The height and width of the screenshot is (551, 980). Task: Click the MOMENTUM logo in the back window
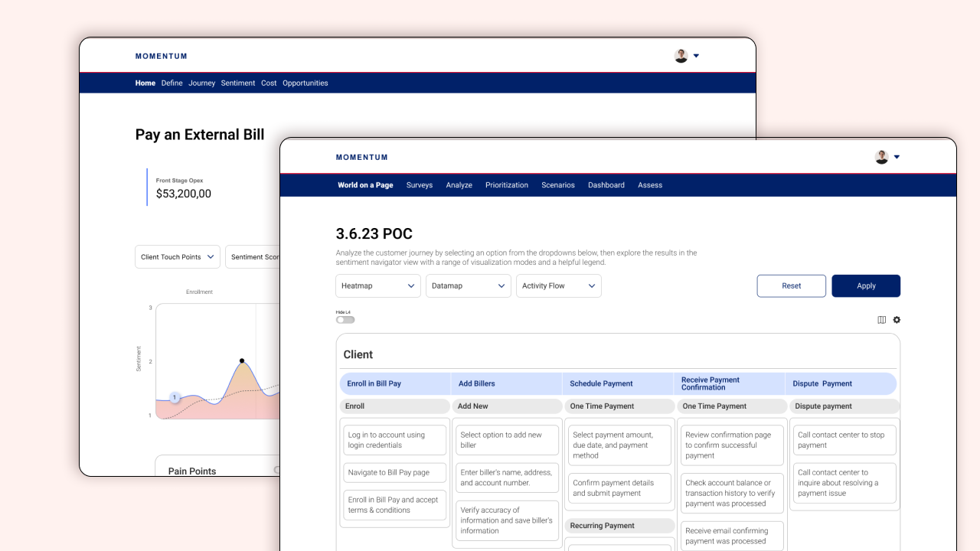[x=162, y=56]
